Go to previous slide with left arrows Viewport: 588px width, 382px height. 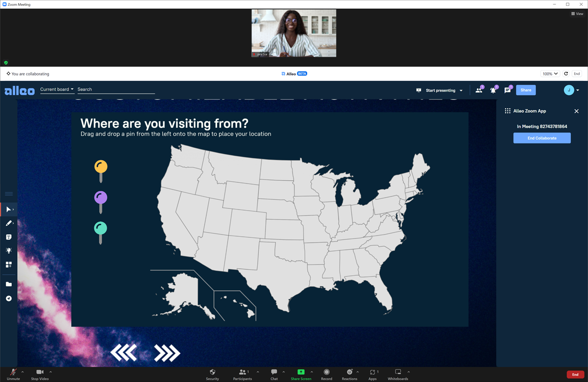click(x=123, y=353)
